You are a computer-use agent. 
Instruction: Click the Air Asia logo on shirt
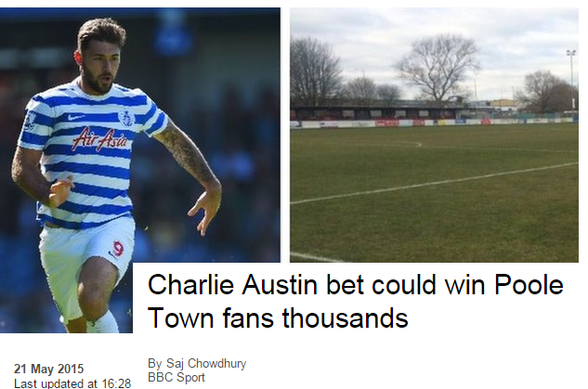coord(100,140)
